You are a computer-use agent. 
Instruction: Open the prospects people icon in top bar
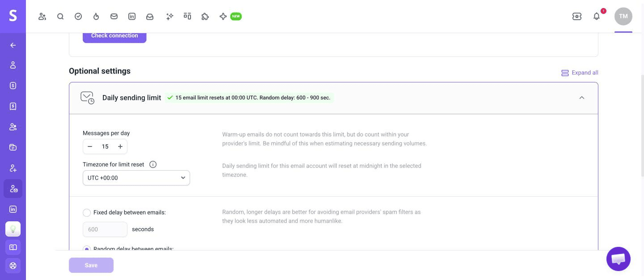tap(42, 17)
